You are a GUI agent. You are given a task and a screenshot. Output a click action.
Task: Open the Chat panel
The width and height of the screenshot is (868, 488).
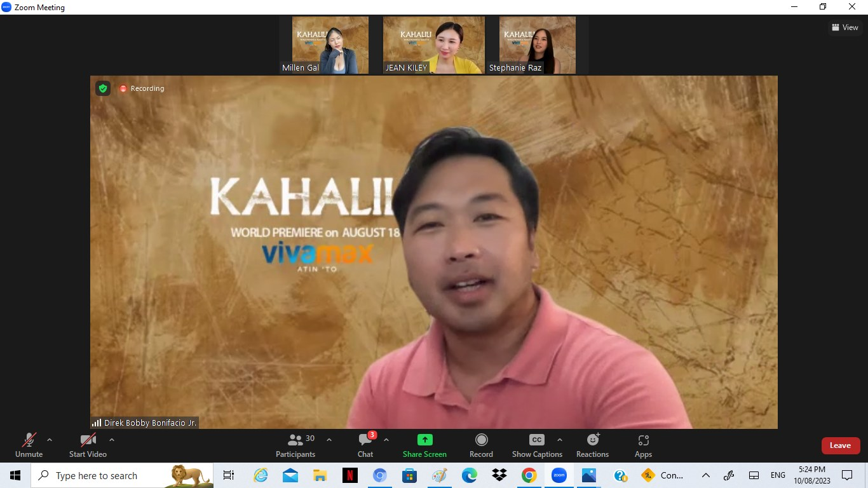[365, 445]
